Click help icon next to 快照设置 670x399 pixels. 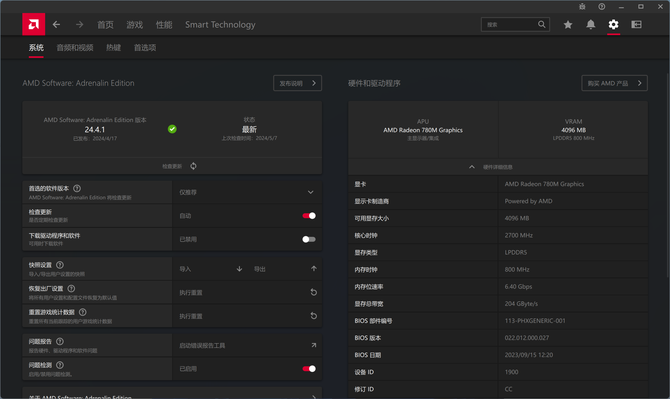(60, 265)
